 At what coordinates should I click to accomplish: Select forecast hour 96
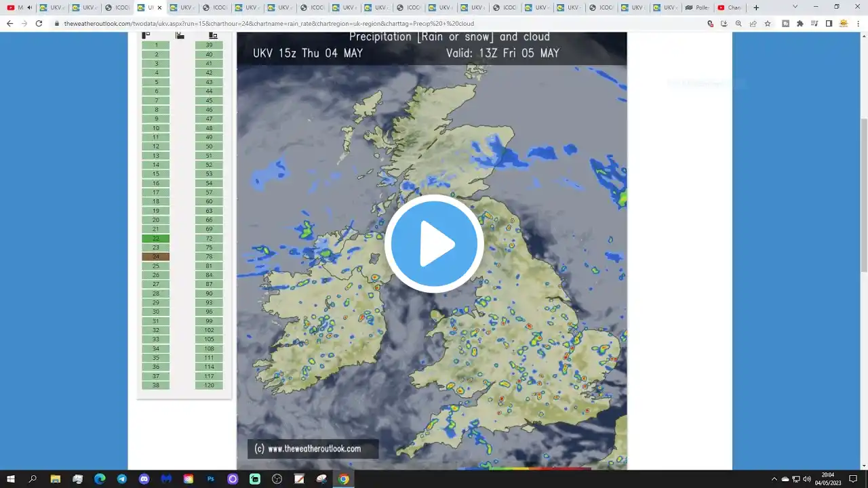click(x=209, y=312)
